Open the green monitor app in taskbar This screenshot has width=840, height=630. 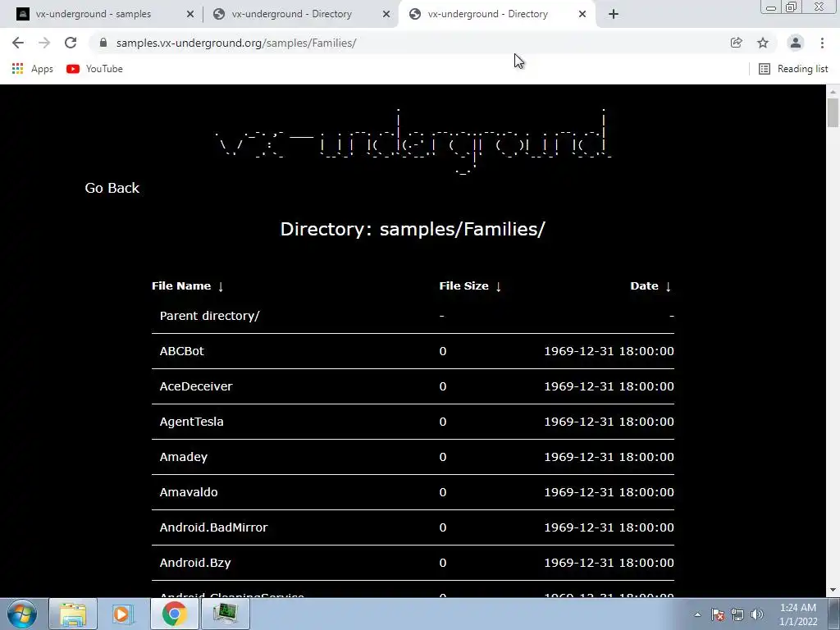click(x=225, y=614)
